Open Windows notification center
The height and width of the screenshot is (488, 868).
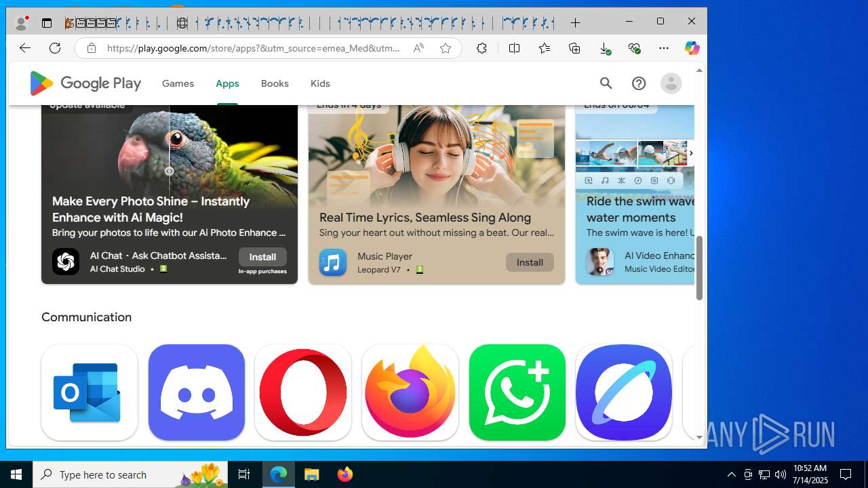tap(846, 474)
